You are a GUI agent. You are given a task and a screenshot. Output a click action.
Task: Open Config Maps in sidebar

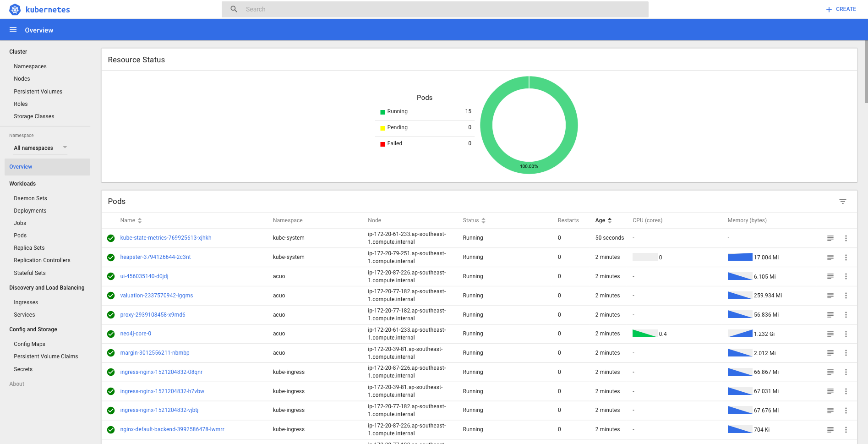coord(29,344)
